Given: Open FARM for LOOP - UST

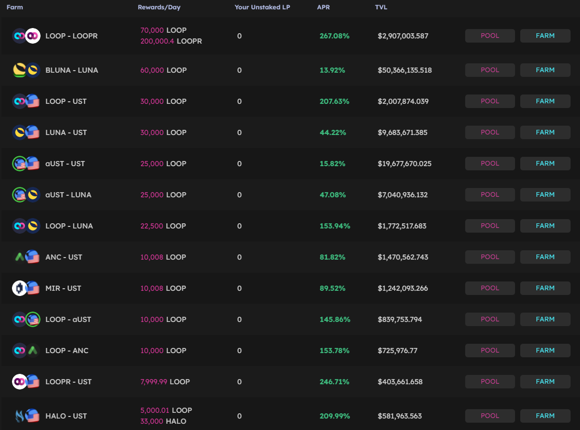Looking at the screenshot, I should (x=545, y=101).
